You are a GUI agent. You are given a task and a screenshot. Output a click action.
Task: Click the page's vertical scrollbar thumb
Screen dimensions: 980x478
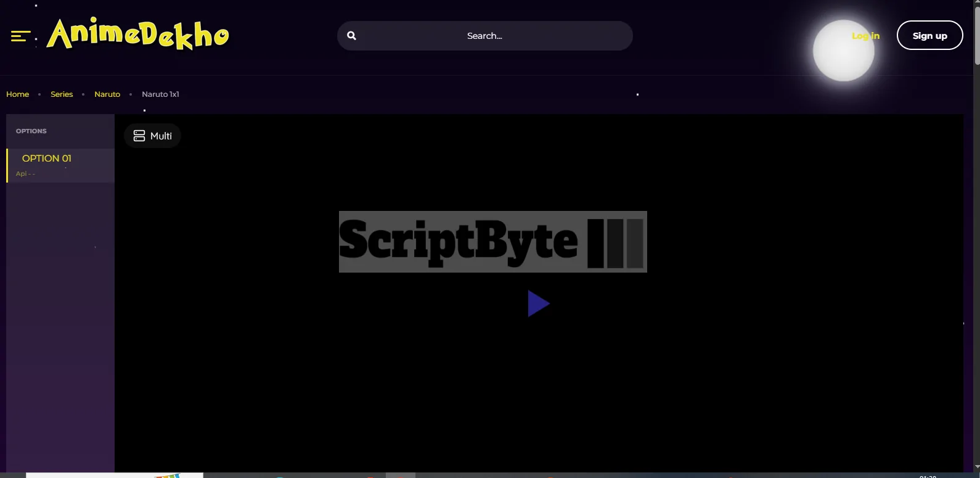click(x=976, y=34)
